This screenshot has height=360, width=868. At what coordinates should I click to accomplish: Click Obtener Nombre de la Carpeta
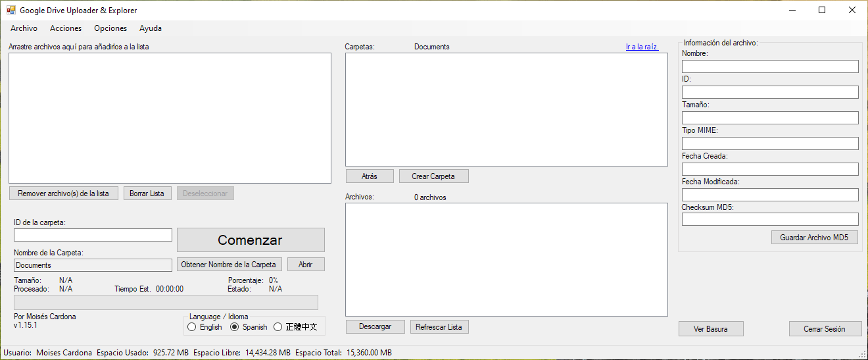pyautogui.click(x=229, y=265)
